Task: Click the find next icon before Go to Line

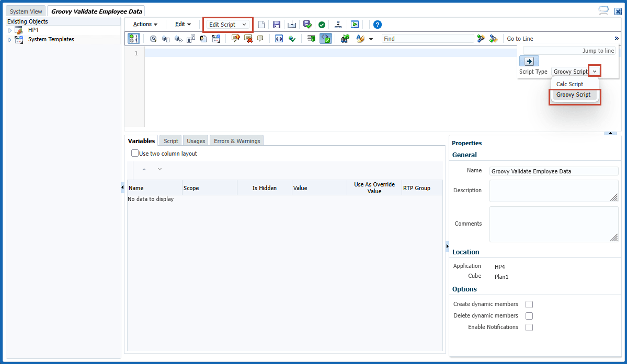Action: point(493,39)
